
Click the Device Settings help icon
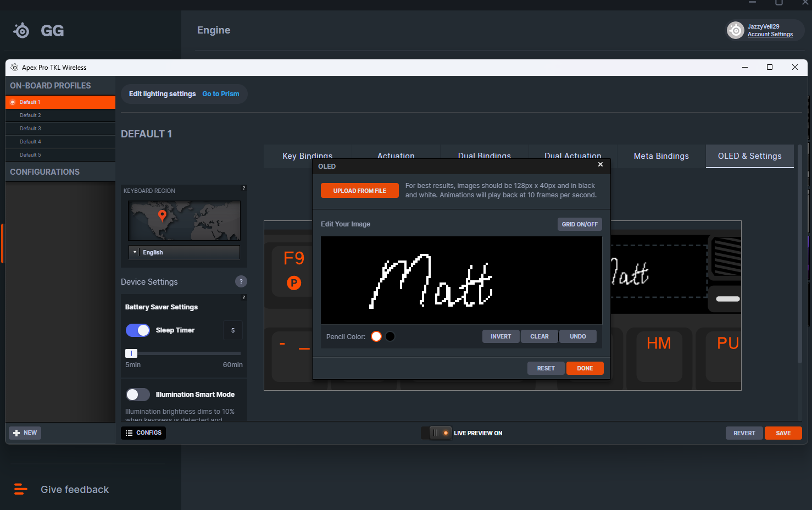click(x=241, y=281)
